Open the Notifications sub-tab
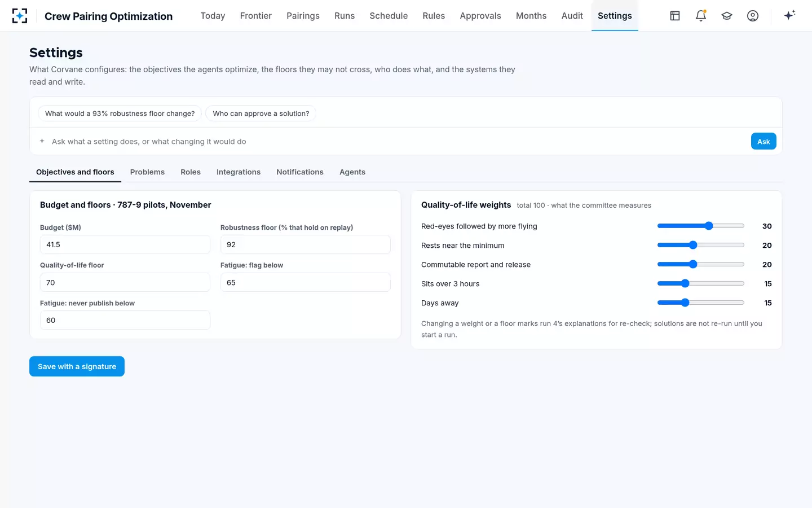This screenshot has width=812, height=508. pyautogui.click(x=300, y=172)
